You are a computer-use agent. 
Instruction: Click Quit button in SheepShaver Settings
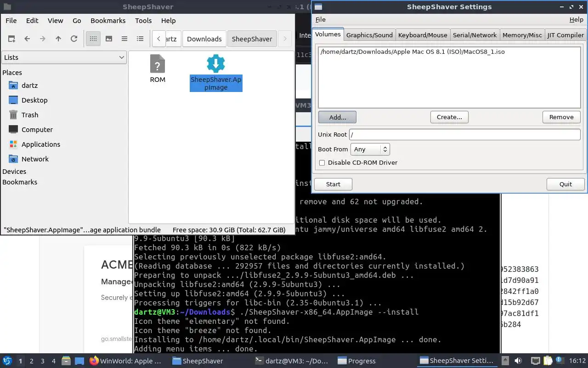(x=565, y=184)
